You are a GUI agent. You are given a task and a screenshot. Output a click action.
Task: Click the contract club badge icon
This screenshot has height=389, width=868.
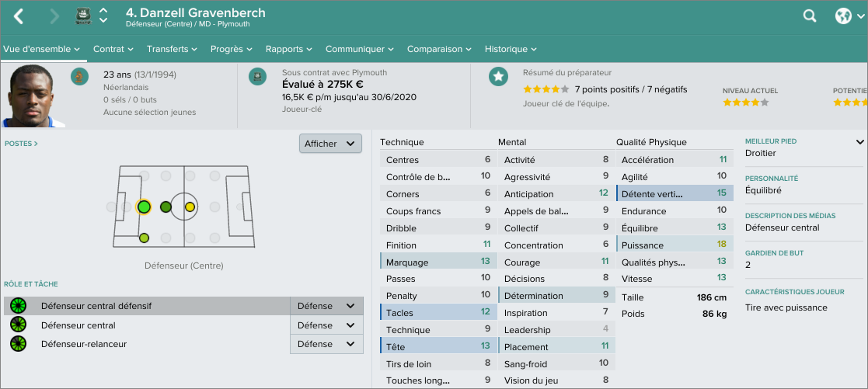click(x=258, y=76)
